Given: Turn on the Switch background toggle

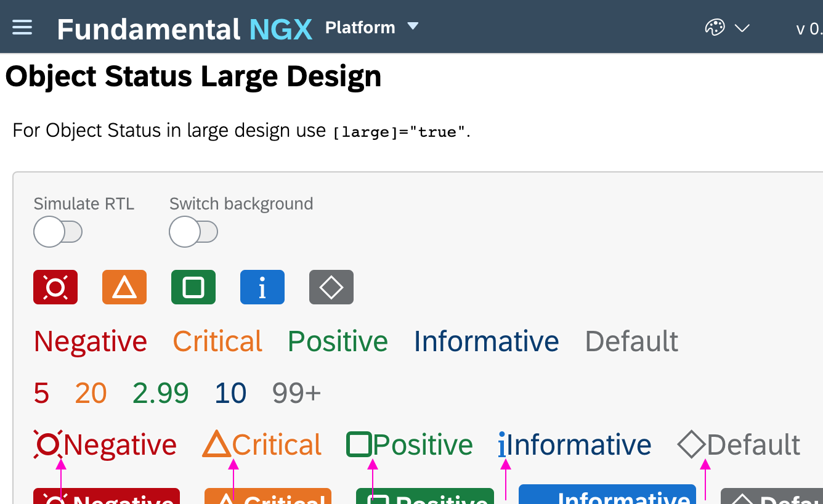Looking at the screenshot, I should pyautogui.click(x=193, y=232).
